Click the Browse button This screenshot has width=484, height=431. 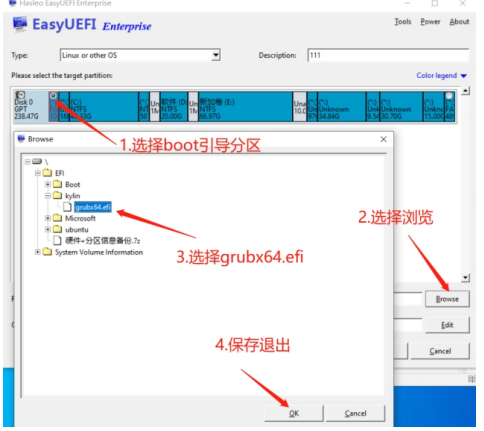tap(447, 299)
